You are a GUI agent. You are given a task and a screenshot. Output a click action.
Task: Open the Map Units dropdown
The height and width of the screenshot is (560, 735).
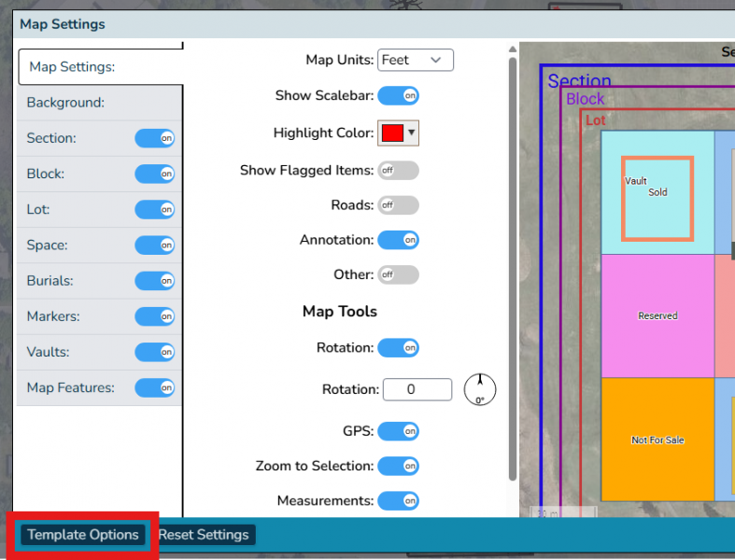416,60
